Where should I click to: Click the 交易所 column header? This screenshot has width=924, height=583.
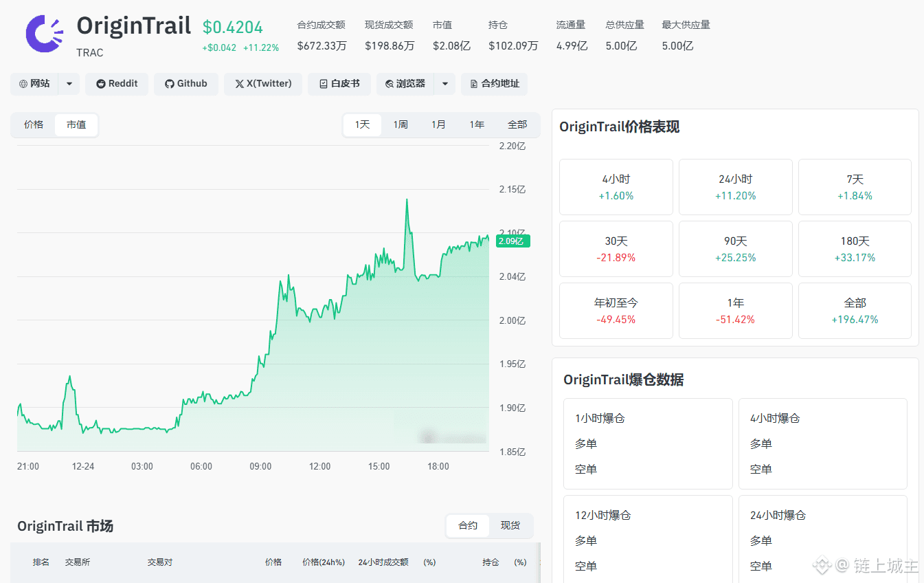point(78,562)
